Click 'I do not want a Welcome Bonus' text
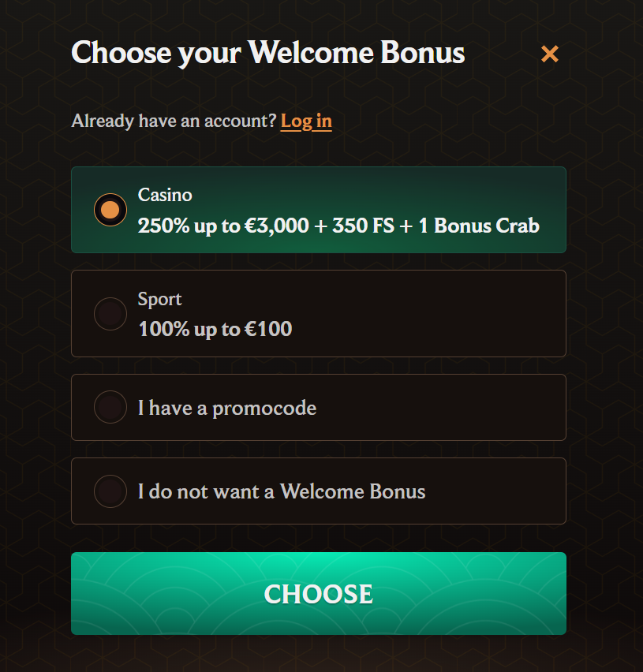 (x=282, y=491)
